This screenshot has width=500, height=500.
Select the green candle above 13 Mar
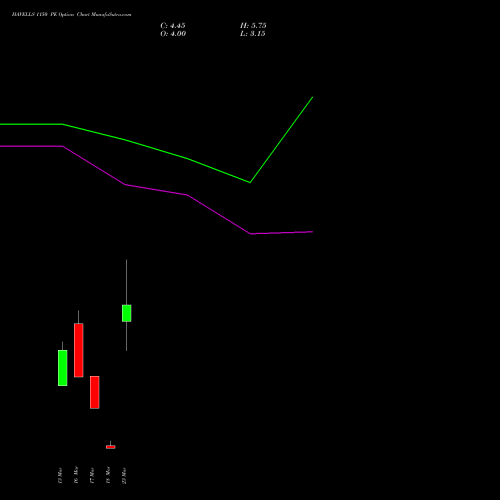63,368
